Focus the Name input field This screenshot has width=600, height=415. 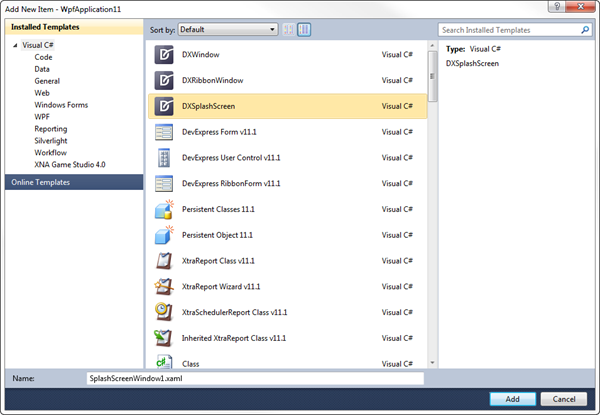coord(255,378)
